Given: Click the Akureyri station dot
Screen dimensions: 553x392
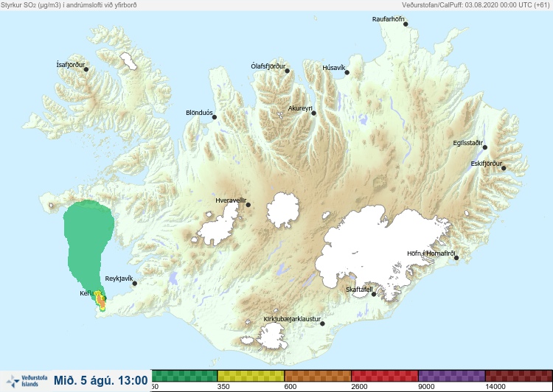Looking at the screenshot, I should tap(314, 113).
